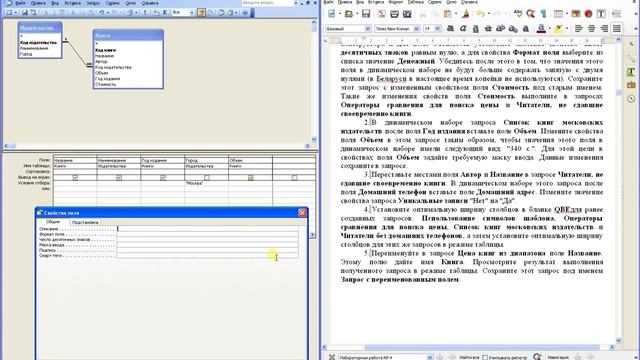Click the Insert Text Box icon
Screen dimensions: 640x360
601,13
